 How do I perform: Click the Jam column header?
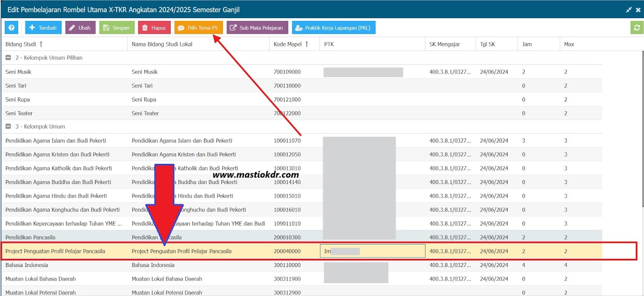click(539, 44)
